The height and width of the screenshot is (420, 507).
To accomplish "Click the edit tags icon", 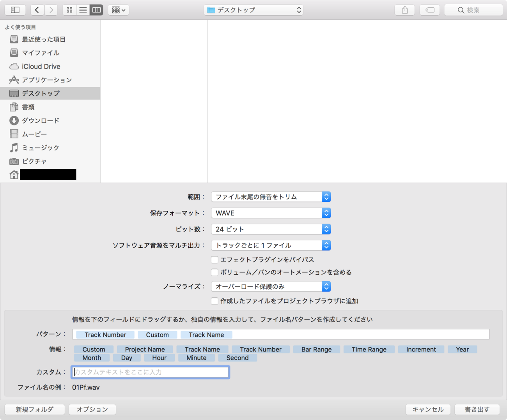I will (430, 10).
